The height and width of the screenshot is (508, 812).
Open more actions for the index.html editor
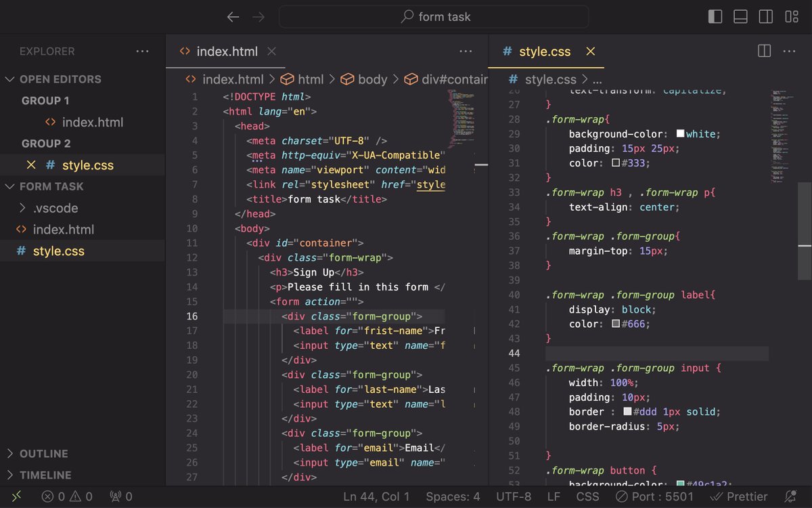click(x=466, y=51)
